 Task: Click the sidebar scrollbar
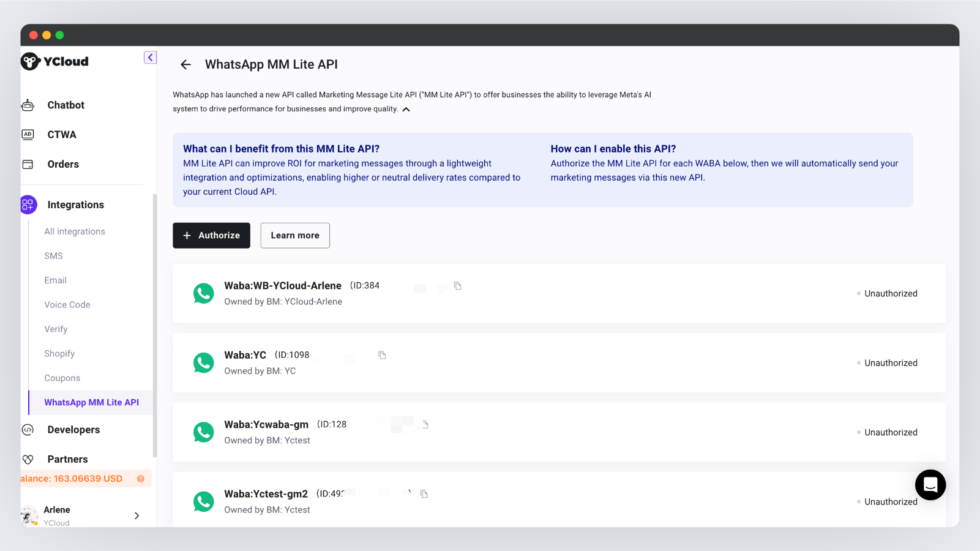[x=155, y=324]
